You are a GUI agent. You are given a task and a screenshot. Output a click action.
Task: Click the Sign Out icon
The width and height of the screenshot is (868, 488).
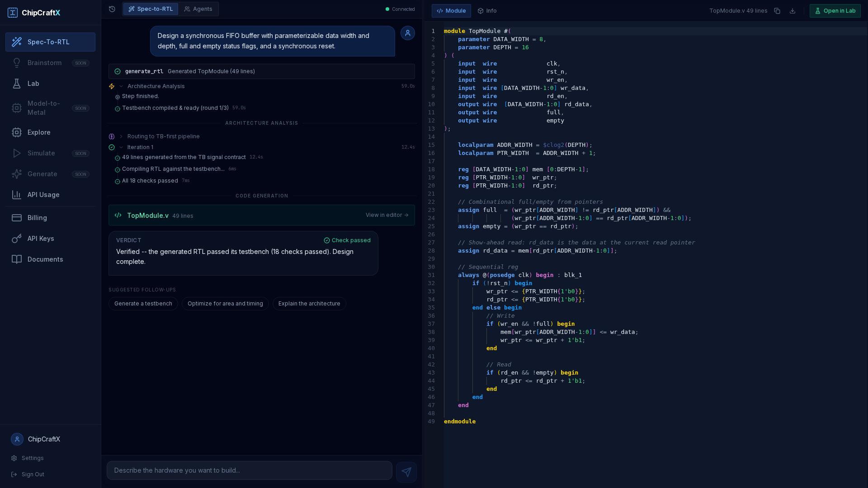pyautogui.click(x=14, y=474)
